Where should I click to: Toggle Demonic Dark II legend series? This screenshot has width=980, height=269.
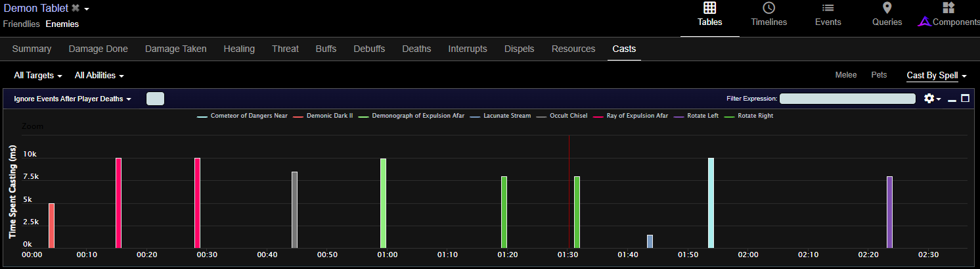click(x=324, y=116)
